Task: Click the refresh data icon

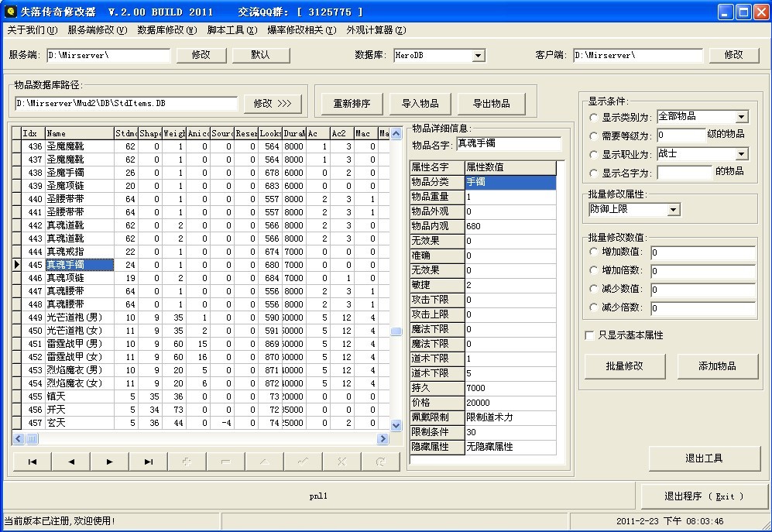Action: pos(380,462)
